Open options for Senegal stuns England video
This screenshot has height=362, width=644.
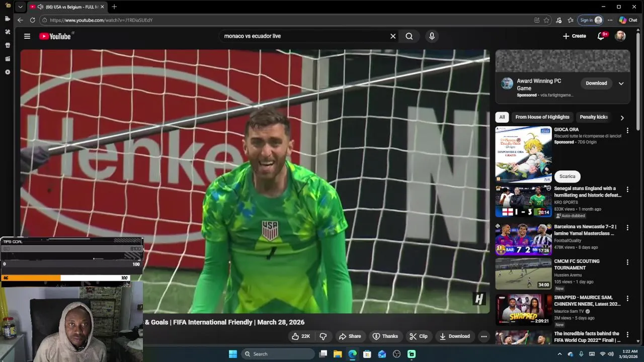pos(627,190)
